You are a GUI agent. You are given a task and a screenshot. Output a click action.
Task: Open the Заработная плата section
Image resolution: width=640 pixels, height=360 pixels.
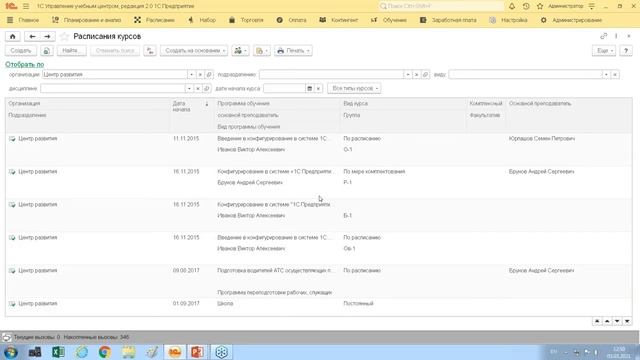tap(448, 20)
